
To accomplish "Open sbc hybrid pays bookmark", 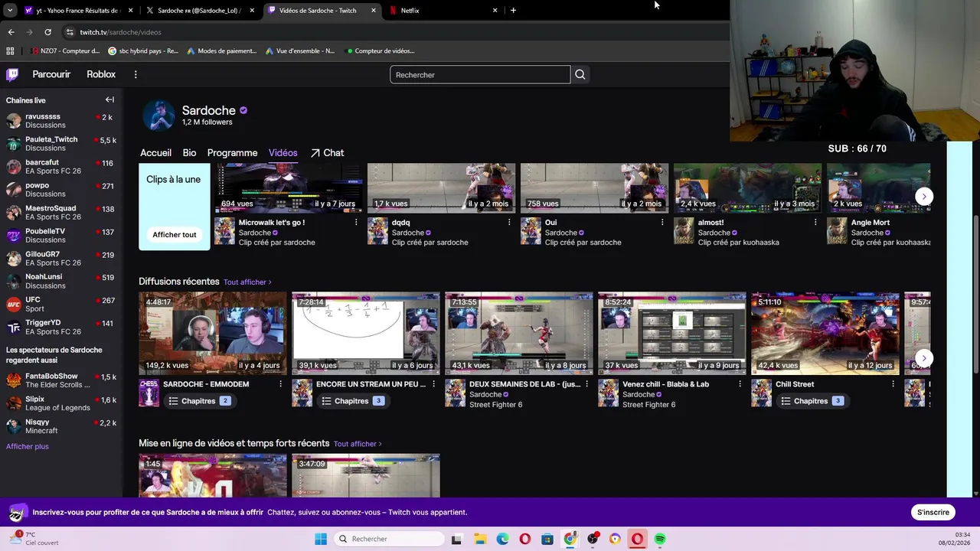I will coord(143,51).
